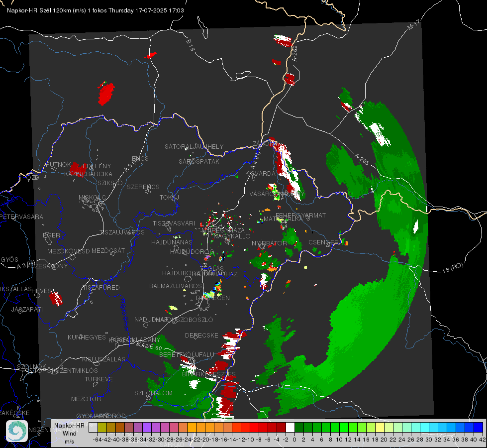Select the KISVÁRDA town label
Image resolution: width=487 pixels, height=448 pixels.
click(x=260, y=174)
